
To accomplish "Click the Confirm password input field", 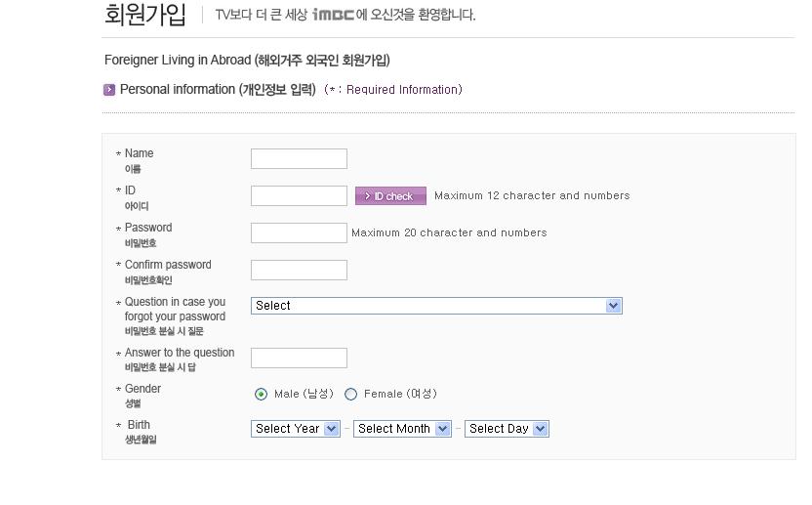I will [299, 271].
